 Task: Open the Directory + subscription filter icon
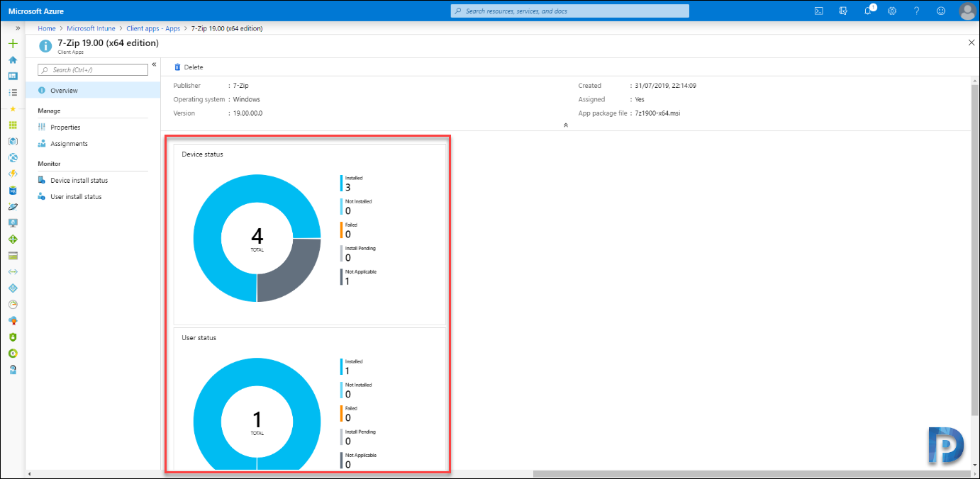pyautogui.click(x=843, y=11)
